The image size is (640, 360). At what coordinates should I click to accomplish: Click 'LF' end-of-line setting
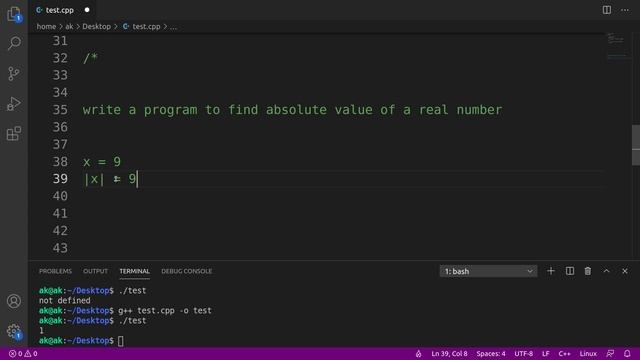[545, 353]
